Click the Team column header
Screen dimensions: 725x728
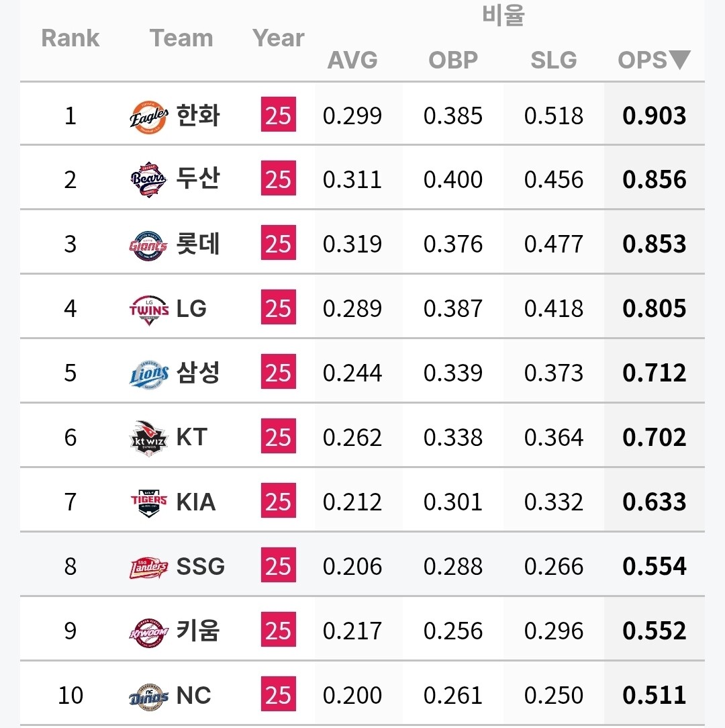click(x=181, y=38)
